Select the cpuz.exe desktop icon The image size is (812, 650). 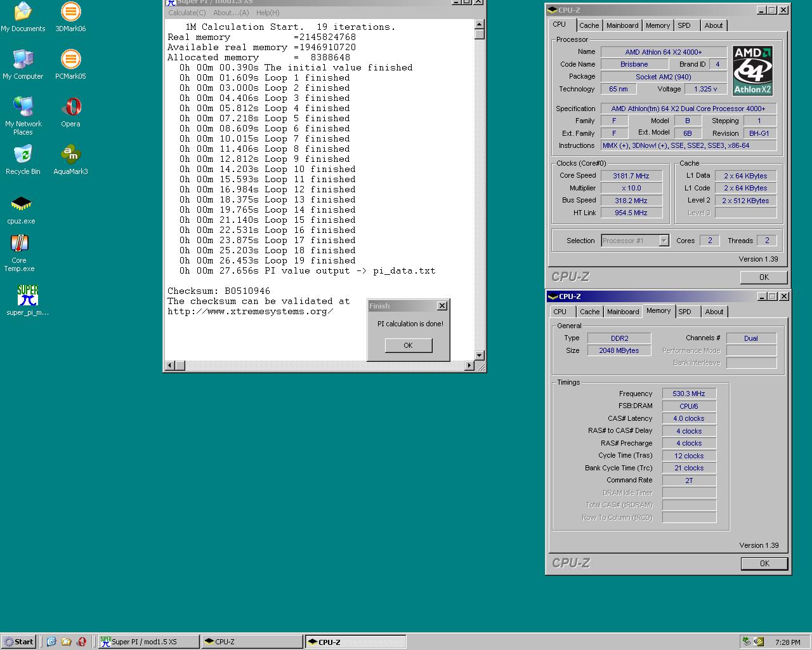pos(21,210)
